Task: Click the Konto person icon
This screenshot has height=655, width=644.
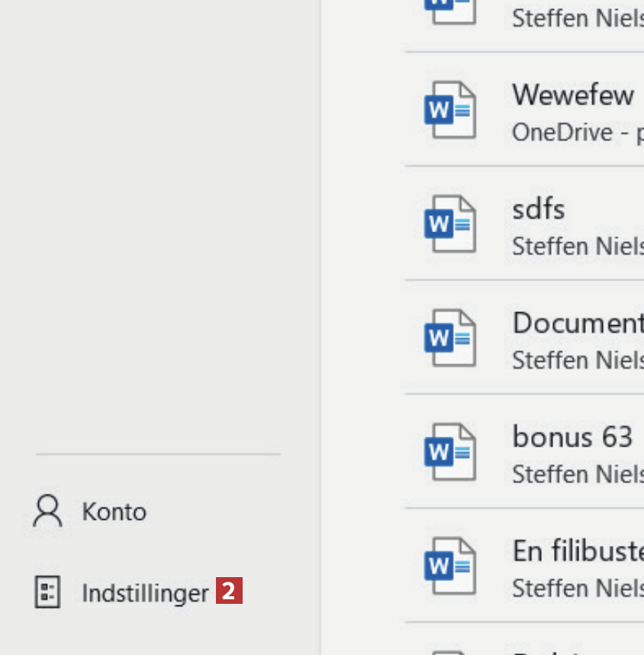Action: [47, 511]
